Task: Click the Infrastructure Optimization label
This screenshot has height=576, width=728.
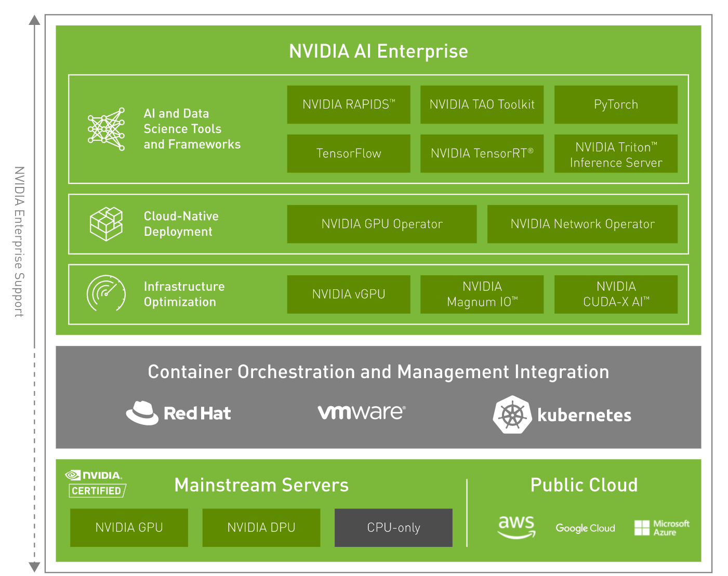Action: [184, 294]
